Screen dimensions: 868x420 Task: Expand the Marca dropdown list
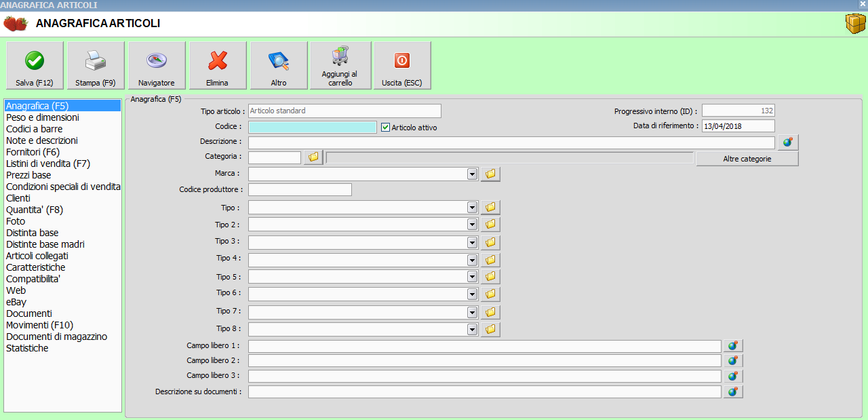click(x=472, y=174)
